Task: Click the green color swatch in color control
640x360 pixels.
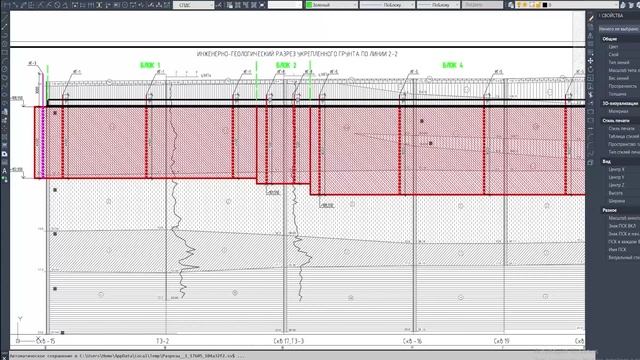Action: tap(309, 5)
